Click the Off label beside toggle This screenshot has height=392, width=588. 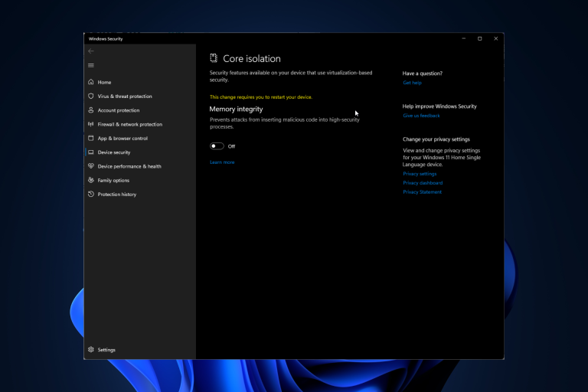pyautogui.click(x=231, y=146)
